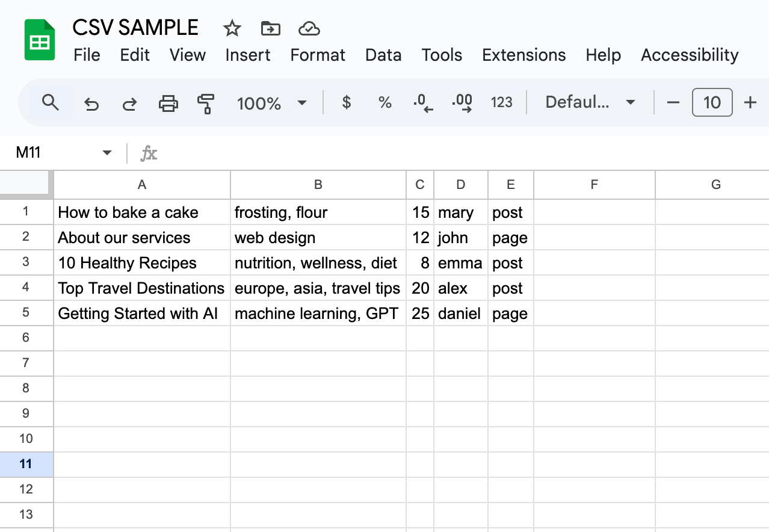Activate the paint format tool
The width and height of the screenshot is (769, 532).
[x=206, y=104]
